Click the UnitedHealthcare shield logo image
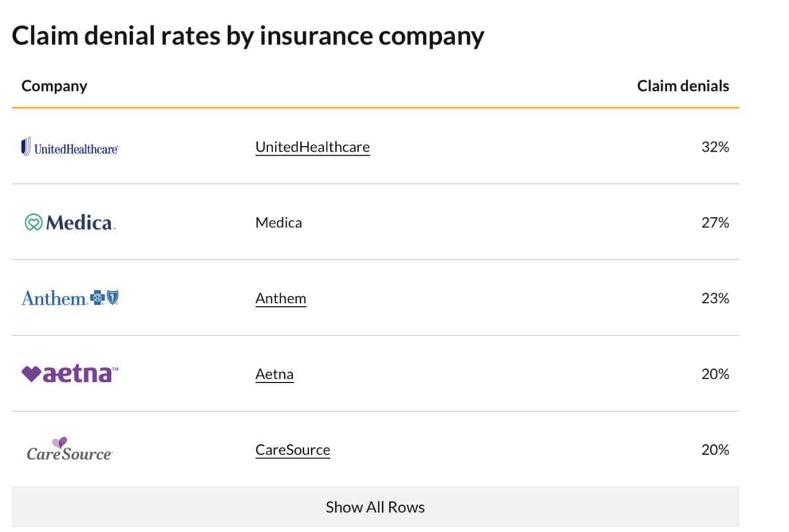This screenshot has height=532, width=789. click(27, 147)
